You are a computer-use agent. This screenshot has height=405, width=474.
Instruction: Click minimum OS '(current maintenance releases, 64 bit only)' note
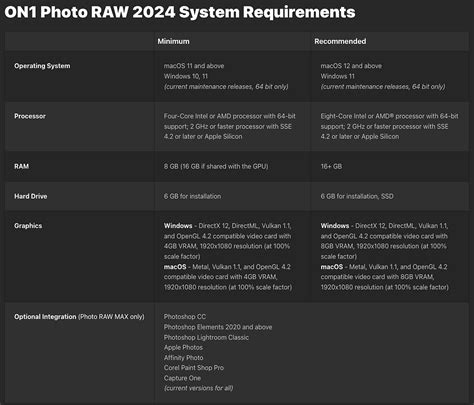click(x=226, y=87)
